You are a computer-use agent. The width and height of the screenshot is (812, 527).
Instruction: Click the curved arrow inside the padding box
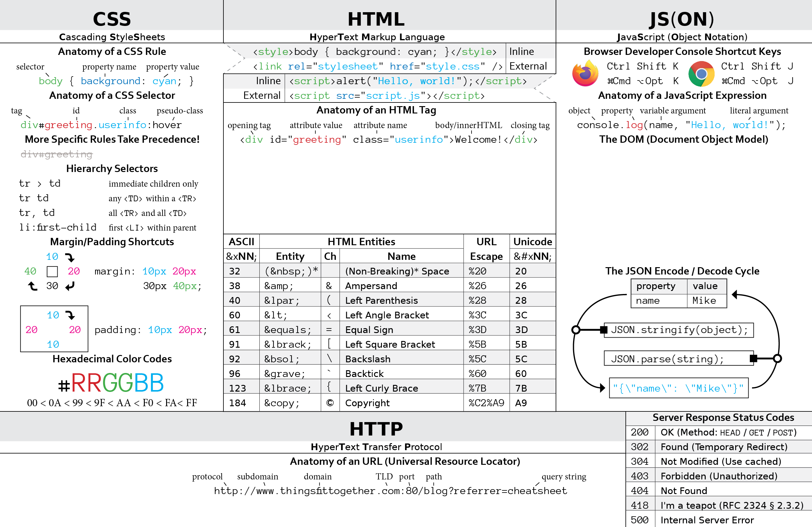pyautogui.click(x=70, y=315)
